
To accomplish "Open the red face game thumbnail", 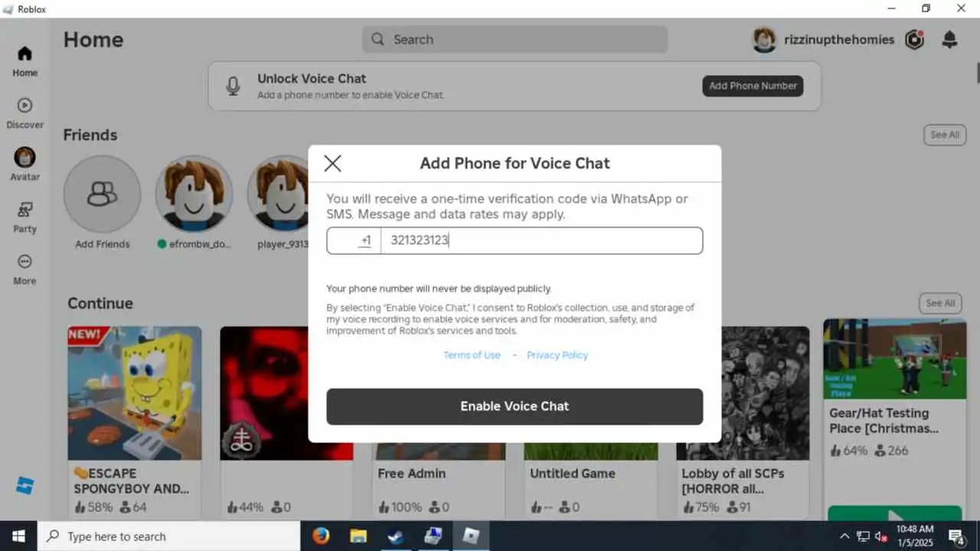I will click(264, 393).
